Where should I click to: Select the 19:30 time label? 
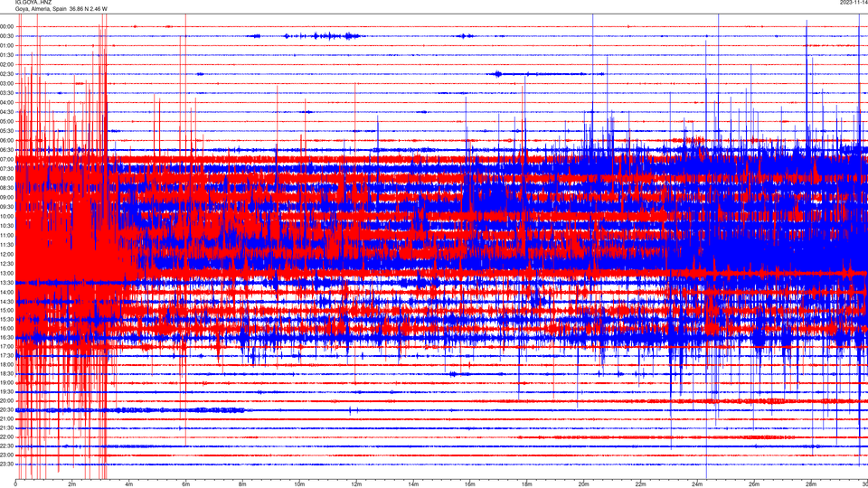click(6, 391)
